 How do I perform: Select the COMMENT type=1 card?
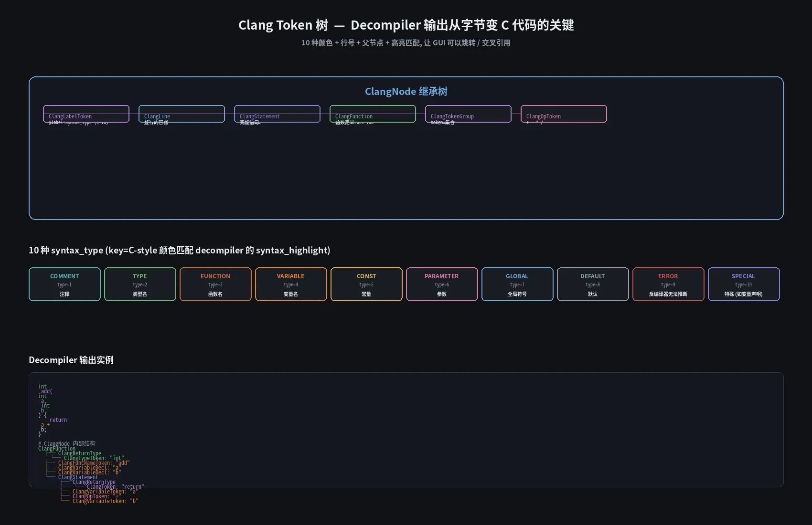[x=64, y=284]
